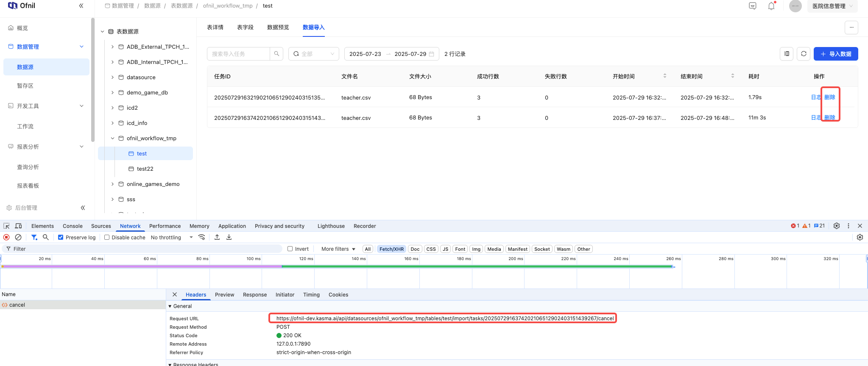
Task: Focus the 搜索导入任务 search field
Action: coord(238,54)
